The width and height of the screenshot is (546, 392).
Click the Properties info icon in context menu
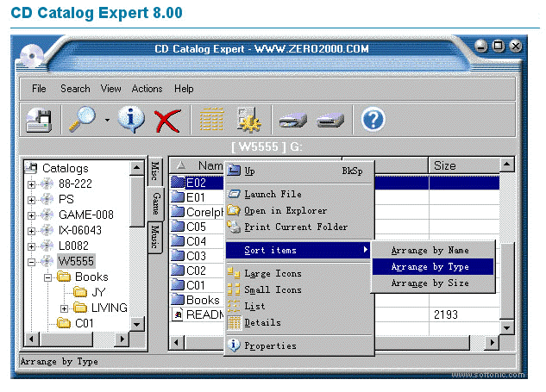(234, 345)
